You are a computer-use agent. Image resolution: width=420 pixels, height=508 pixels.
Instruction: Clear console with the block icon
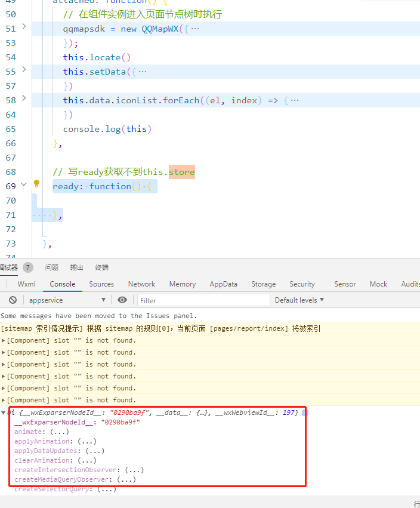point(13,300)
